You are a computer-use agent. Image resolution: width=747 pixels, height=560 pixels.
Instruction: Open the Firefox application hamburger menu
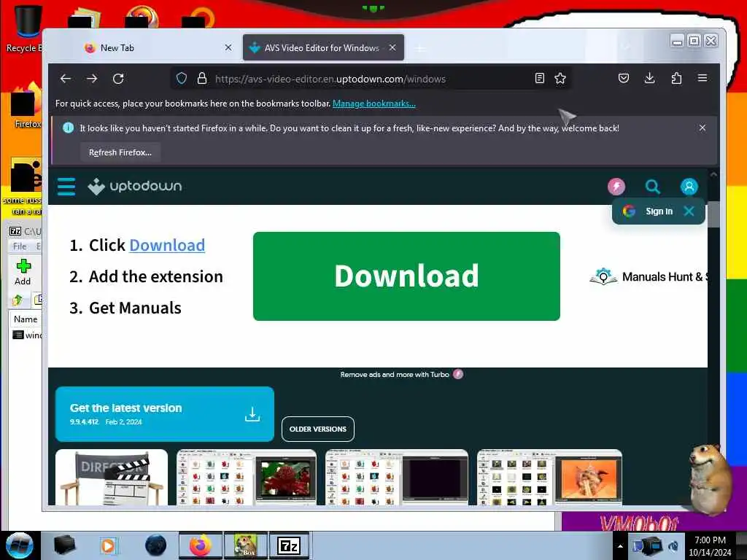tap(703, 78)
